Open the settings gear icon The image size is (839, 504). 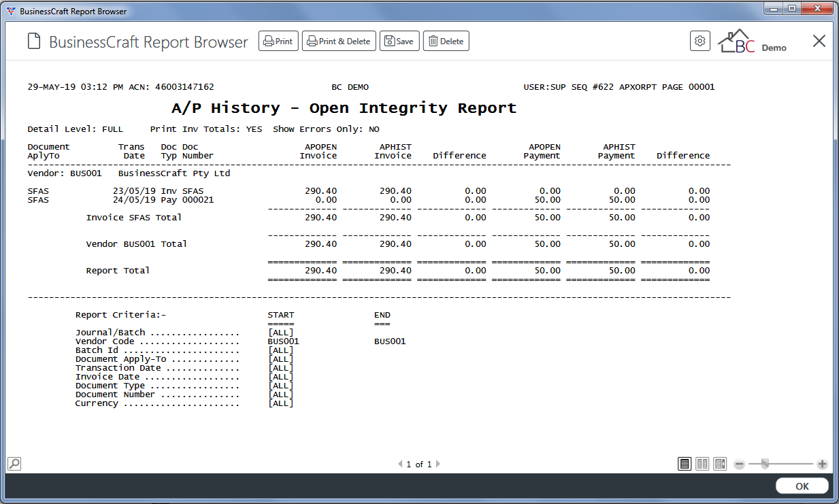click(700, 41)
